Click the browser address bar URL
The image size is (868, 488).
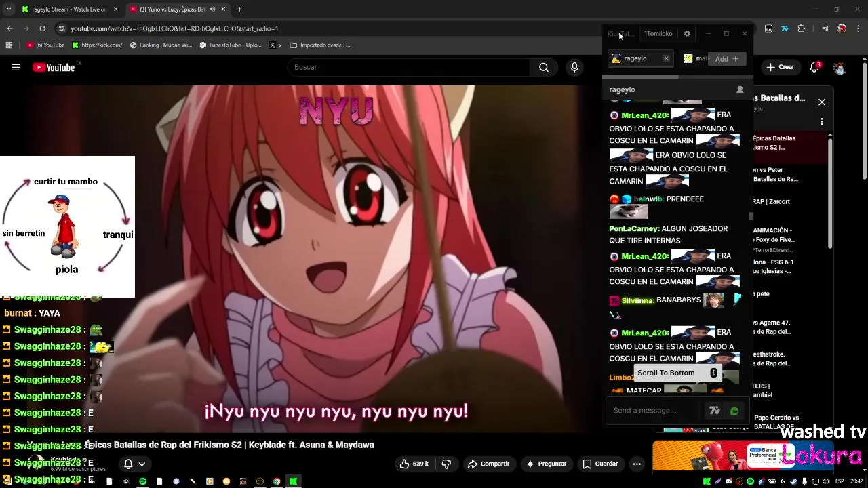pos(174,28)
